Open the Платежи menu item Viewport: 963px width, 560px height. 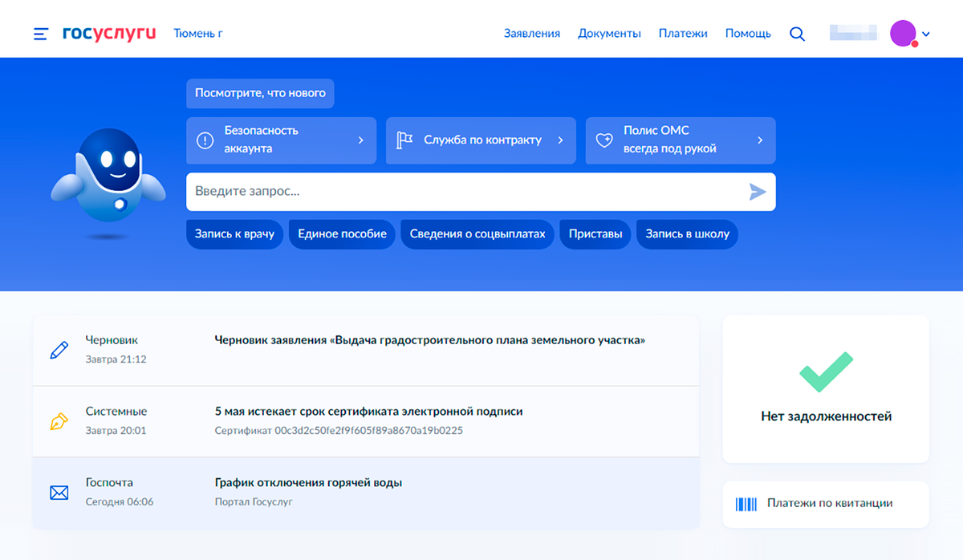coord(683,34)
